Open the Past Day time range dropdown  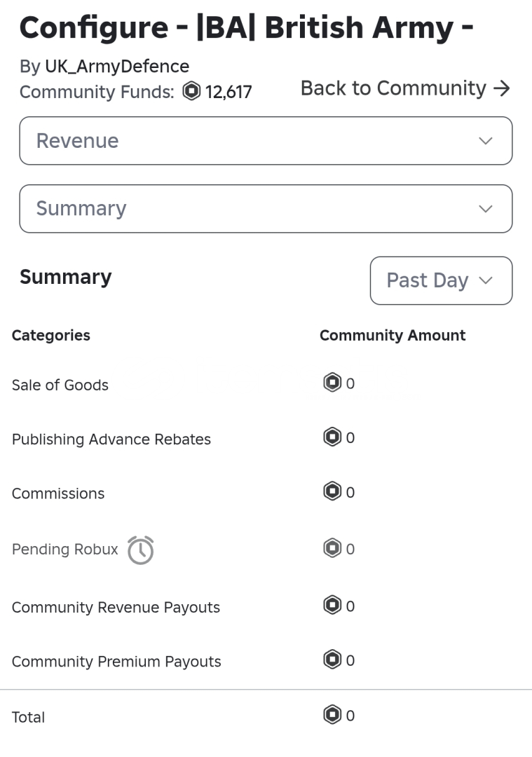[x=441, y=280]
